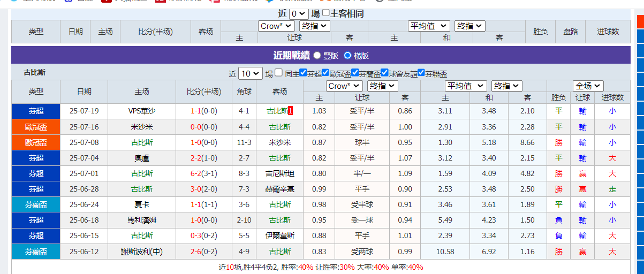The image size is (644, 274).
Task: Check the 主客相同 checkbox
Action: (326, 13)
